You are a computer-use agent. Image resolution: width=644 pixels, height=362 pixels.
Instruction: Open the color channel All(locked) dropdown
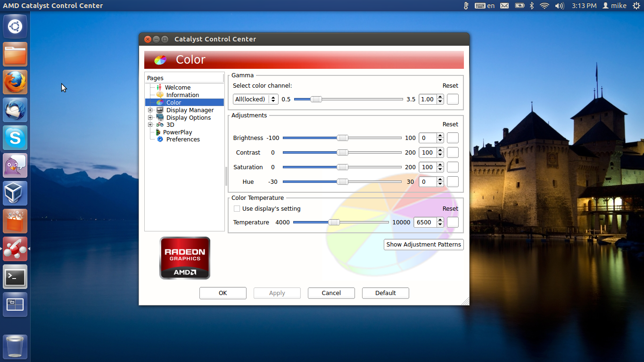point(256,99)
